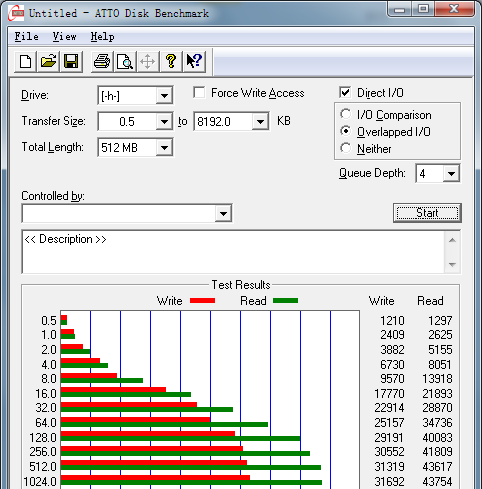This screenshot has width=482, height=489.
Task: Open the View menu
Action: (x=64, y=37)
